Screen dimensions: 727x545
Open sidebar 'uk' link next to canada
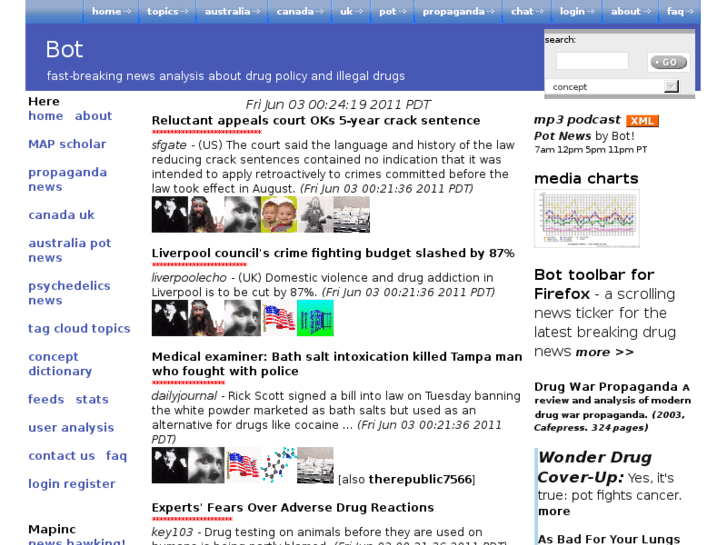click(87, 215)
